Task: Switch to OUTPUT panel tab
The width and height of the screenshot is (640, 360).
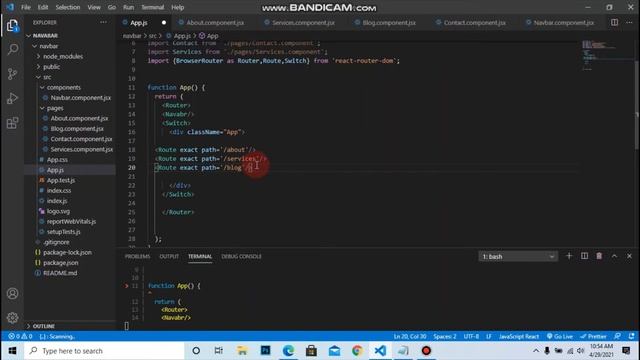Action: (169, 256)
